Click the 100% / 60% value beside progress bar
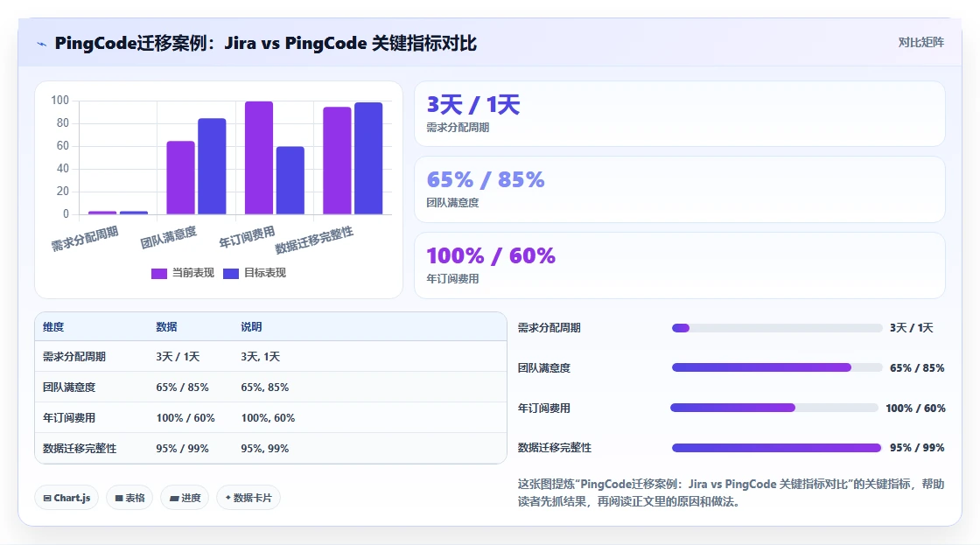 [915, 409]
